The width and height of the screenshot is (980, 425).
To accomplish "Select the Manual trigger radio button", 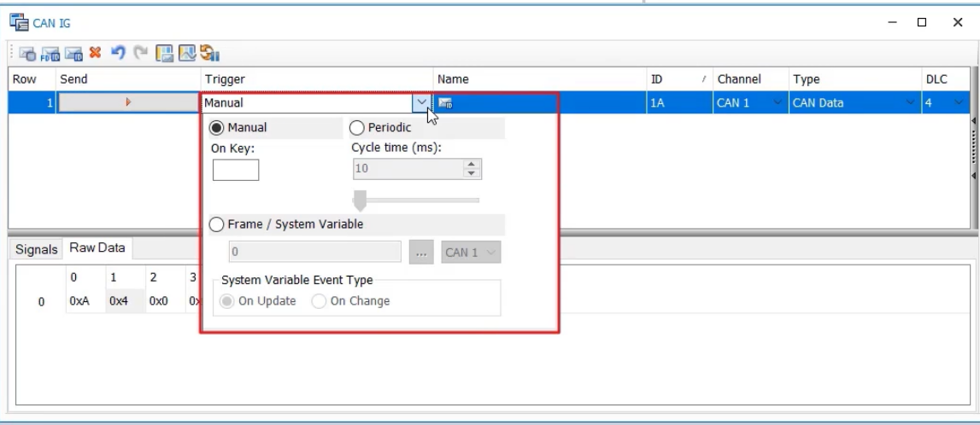I will tap(216, 128).
